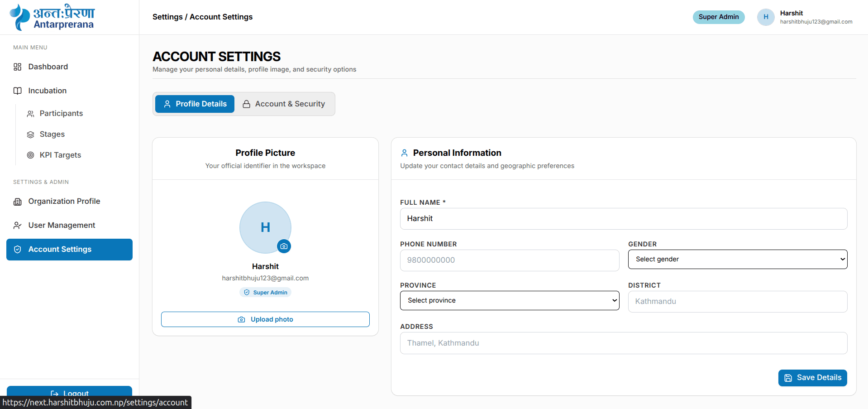Click the Full Name input field
Image resolution: width=868 pixels, height=409 pixels.
(624, 219)
